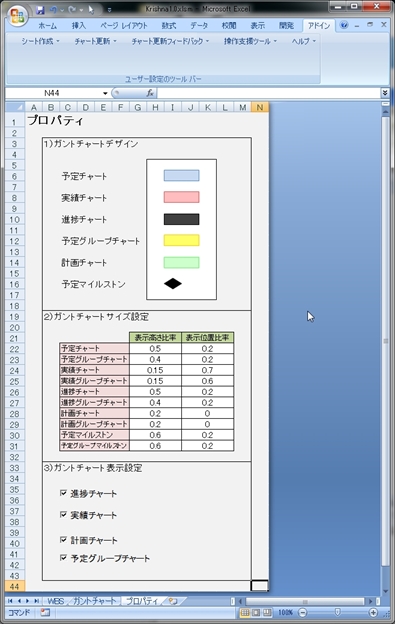Uncheck the 進捗チャート checkbox
The image size is (395, 624).
(x=63, y=493)
